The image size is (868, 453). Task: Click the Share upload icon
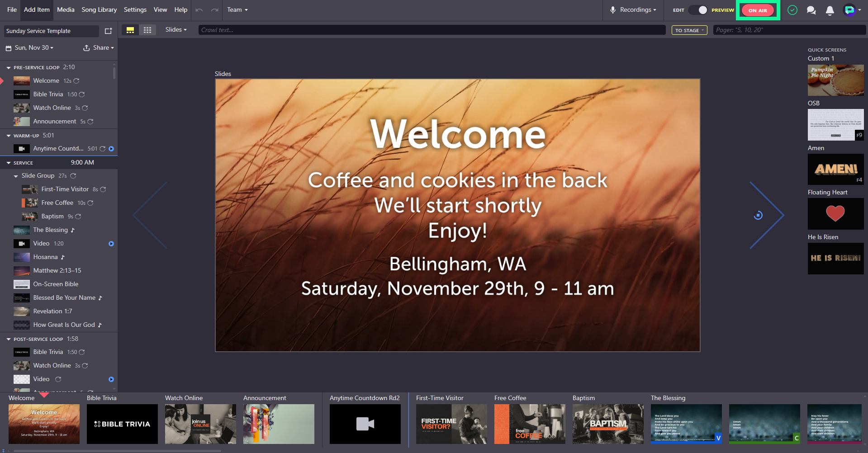86,48
